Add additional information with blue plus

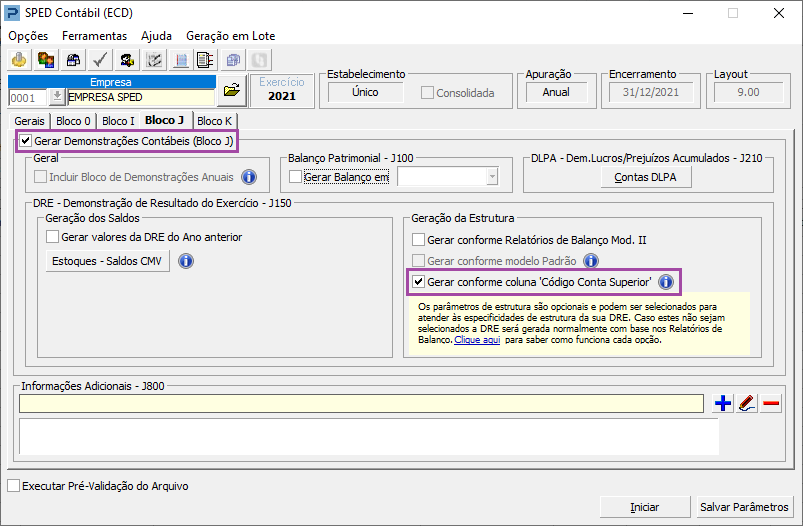[x=723, y=404]
